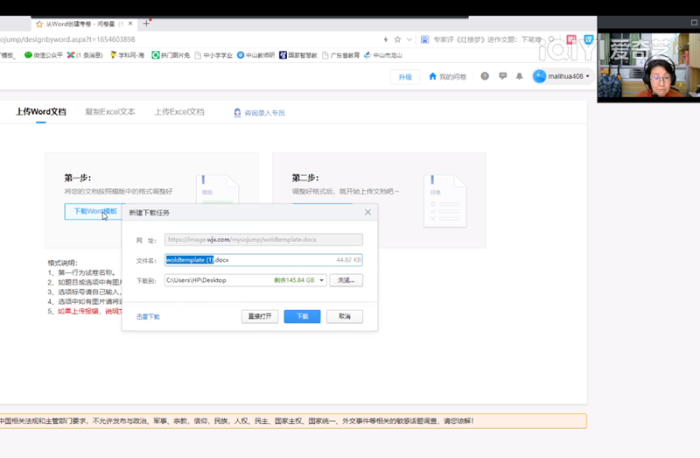This screenshot has height=458, width=700.
Task: Close the 新建下载任务 dialog
Action: [367, 212]
